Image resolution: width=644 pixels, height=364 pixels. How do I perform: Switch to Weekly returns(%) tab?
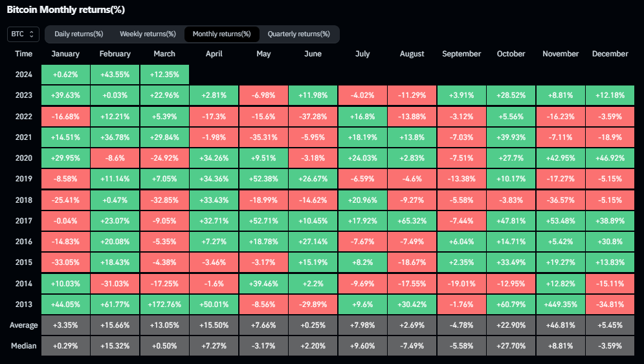coord(148,34)
